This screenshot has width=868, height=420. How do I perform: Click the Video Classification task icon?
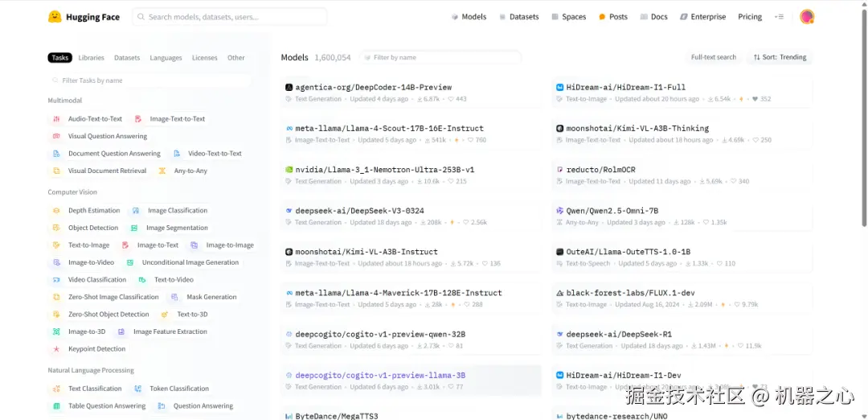coord(56,280)
